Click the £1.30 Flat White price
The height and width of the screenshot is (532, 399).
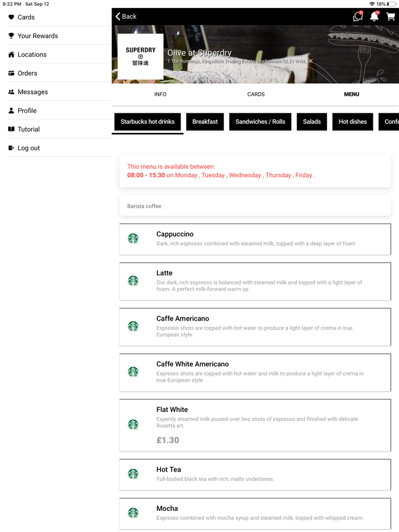tap(168, 440)
